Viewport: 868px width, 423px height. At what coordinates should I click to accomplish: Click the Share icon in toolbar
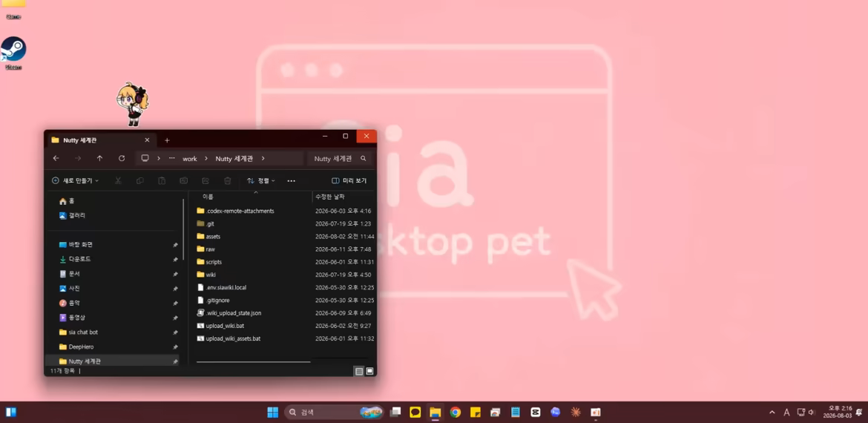[206, 180]
